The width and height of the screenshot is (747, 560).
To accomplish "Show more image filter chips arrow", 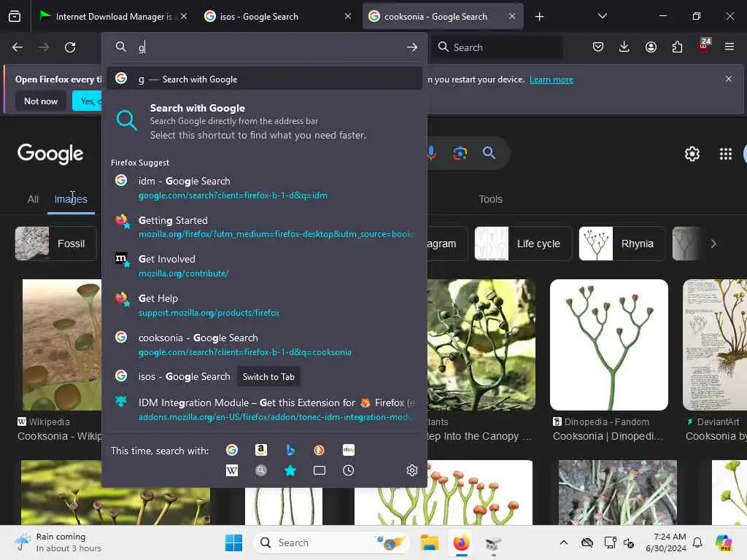I will pyautogui.click(x=713, y=244).
